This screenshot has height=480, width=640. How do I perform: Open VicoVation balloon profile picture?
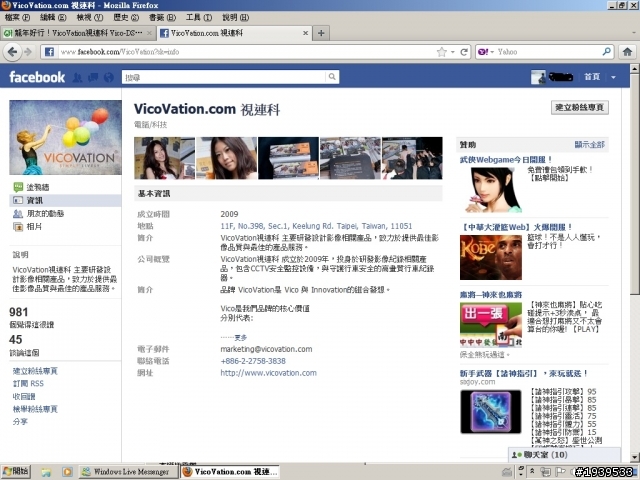click(65, 138)
